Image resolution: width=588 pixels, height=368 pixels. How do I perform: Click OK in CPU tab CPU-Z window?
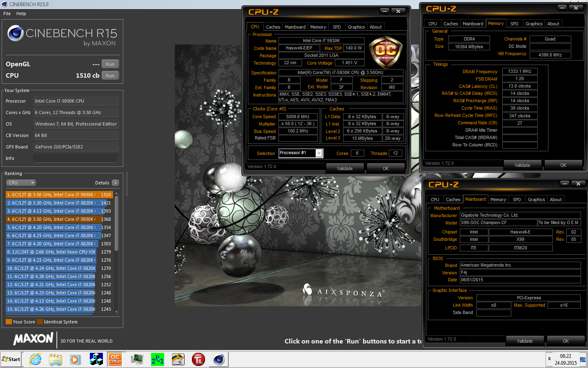tap(385, 168)
